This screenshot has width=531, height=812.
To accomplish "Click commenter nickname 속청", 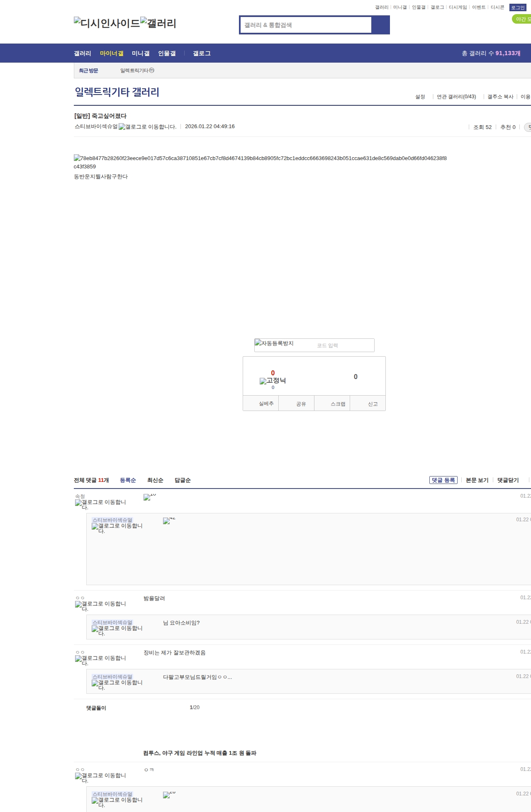I will click(80, 496).
